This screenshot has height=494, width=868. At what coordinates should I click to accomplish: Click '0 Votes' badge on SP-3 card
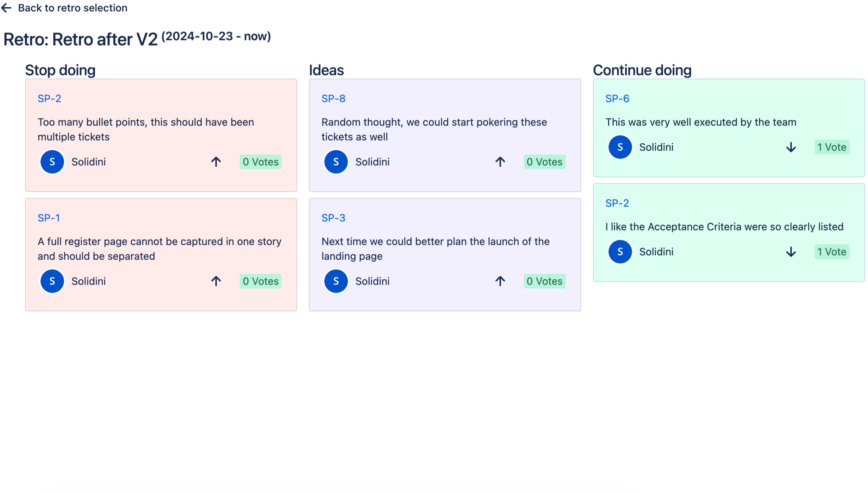pyautogui.click(x=544, y=281)
